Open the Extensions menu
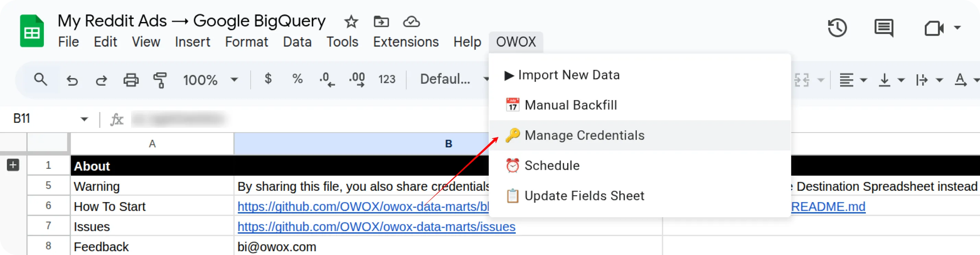The image size is (980, 255). pos(406,42)
